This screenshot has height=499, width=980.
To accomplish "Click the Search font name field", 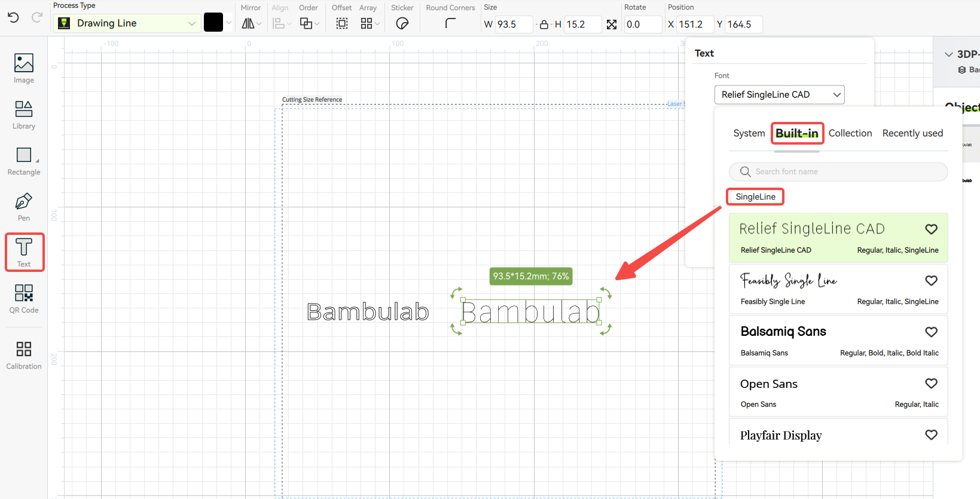I will (x=838, y=172).
